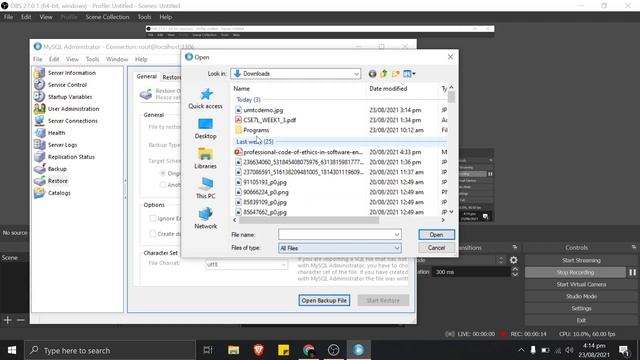Open Service Control section
Screen dimensions: 640x360
point(67,85)
